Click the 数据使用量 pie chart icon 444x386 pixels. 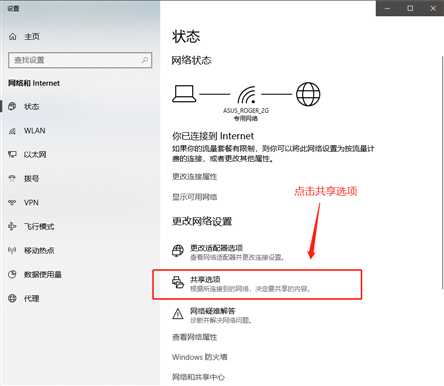(12, 274)
